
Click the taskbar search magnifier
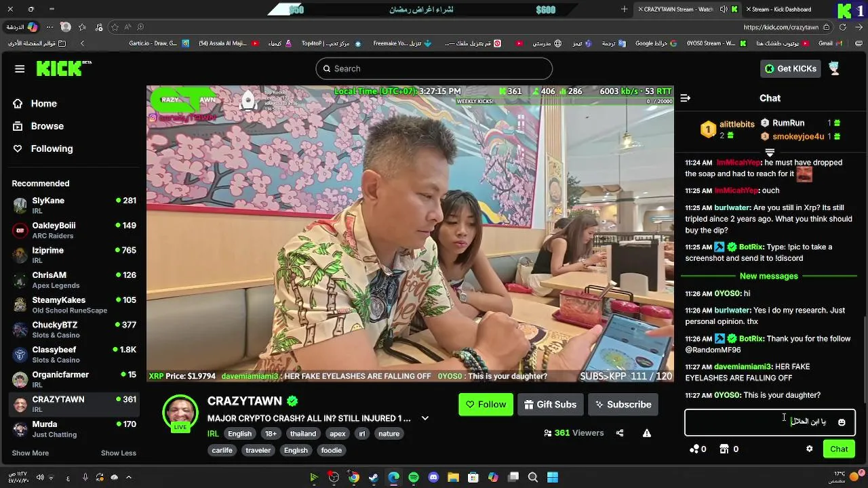pos(533,477)
